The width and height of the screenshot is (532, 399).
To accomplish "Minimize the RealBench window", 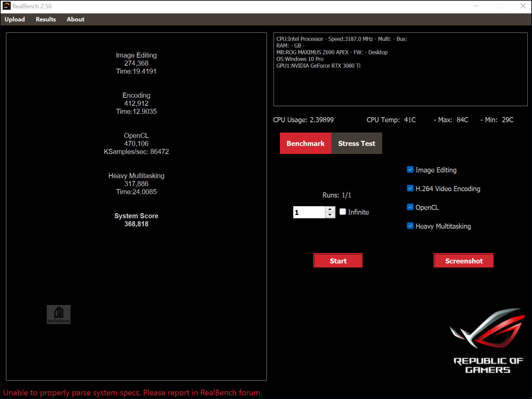I will [x=477, y=6].
